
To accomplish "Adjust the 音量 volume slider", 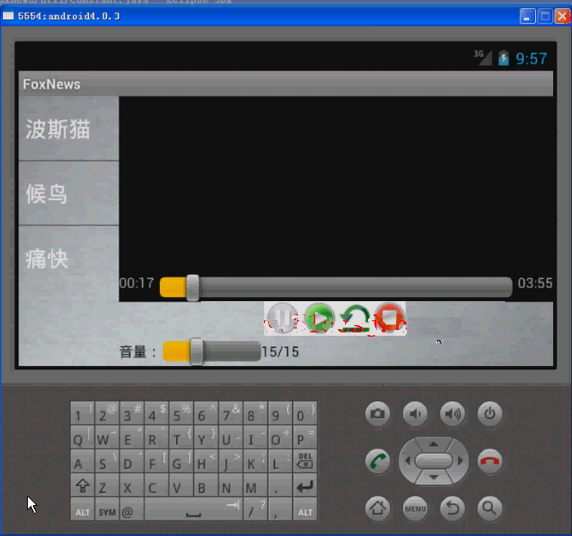I will point(212,351).
